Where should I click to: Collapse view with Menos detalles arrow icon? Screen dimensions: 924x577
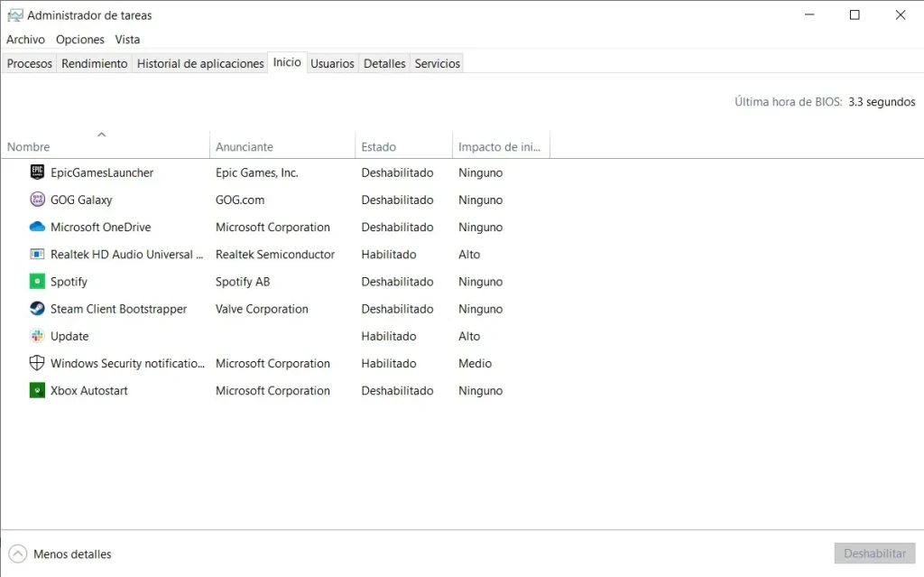pyautogui.click(x=18, y=554)
